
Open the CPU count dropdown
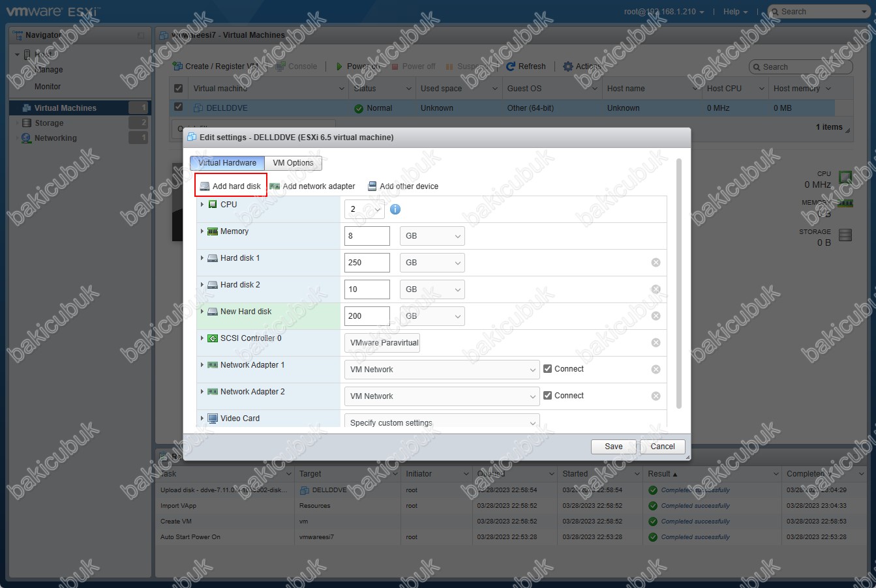365,209
